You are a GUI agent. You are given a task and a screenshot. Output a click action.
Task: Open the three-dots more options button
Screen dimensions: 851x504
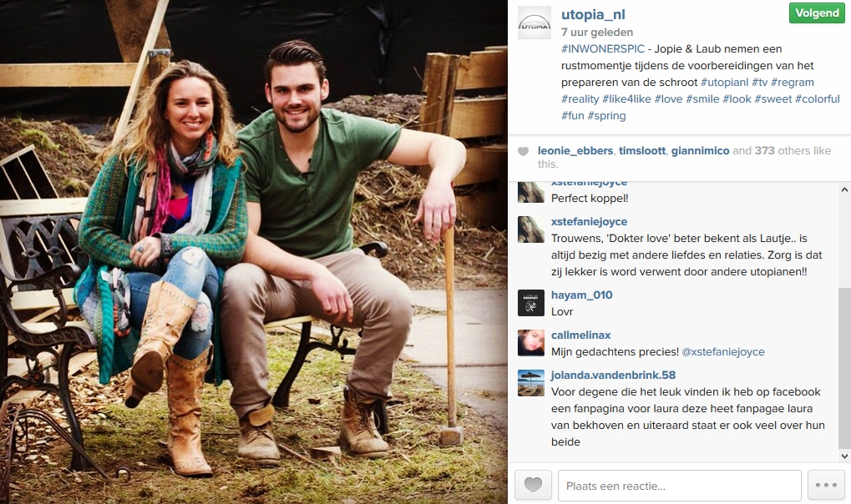click(x=826, y=485)
